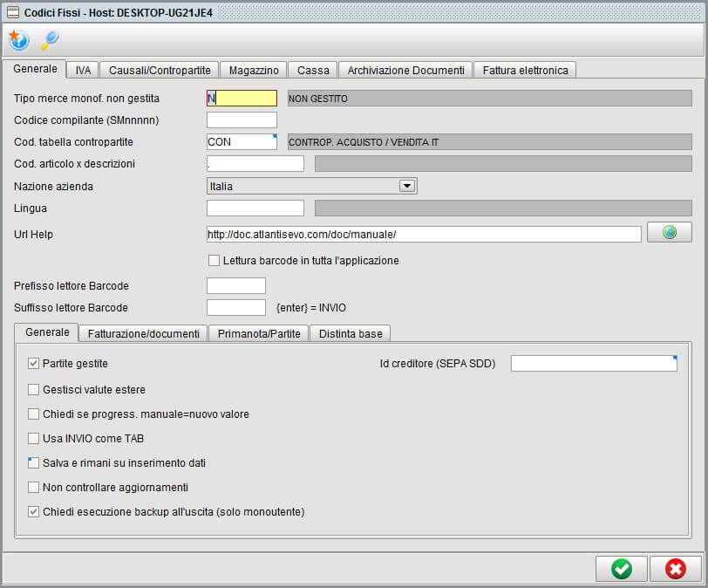Cancel using the red X button
Viewport: 708px width, 588px height.
(x=676, y=568)
